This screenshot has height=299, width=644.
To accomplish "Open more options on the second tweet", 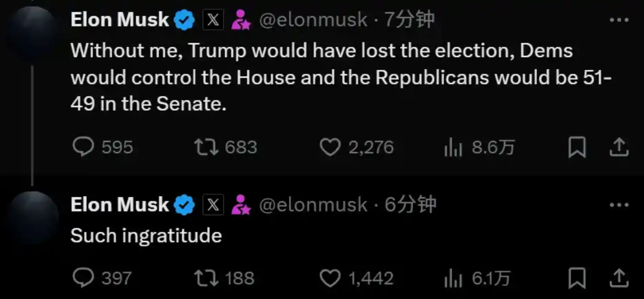I will pos(619,205).
